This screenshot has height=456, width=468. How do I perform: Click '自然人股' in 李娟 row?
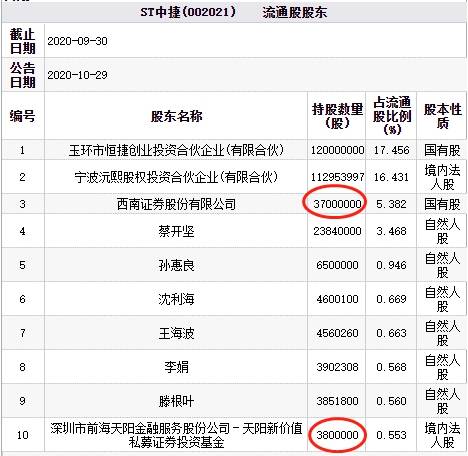point(442,367)
